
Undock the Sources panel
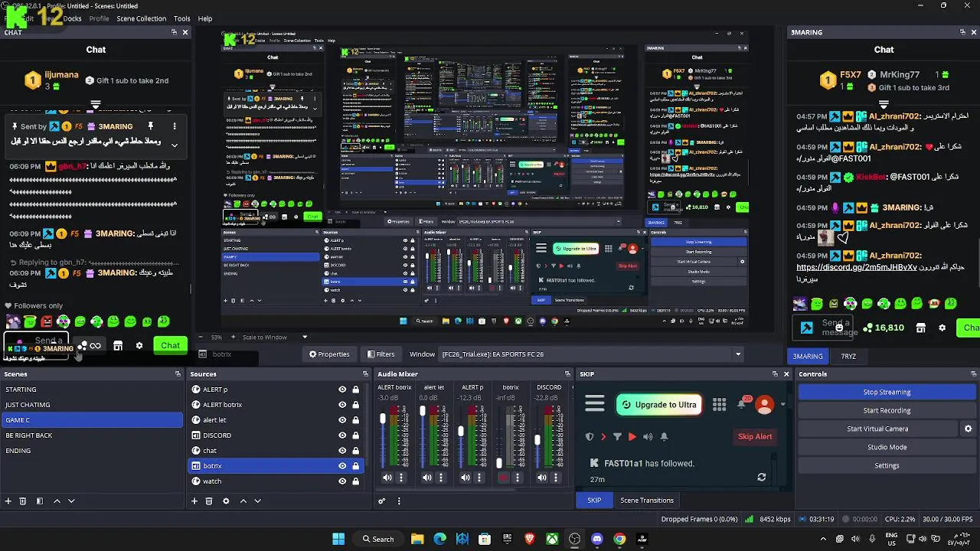(x=365, y=374)
